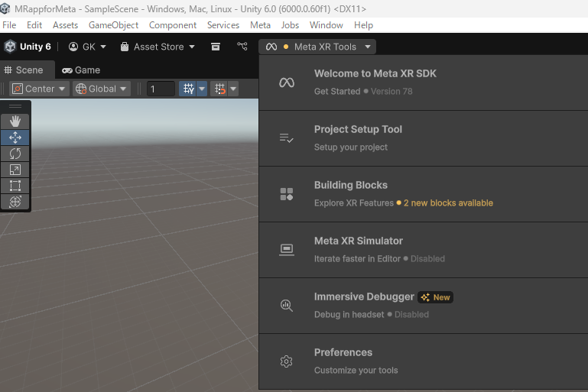Open the Services menu

223,25
